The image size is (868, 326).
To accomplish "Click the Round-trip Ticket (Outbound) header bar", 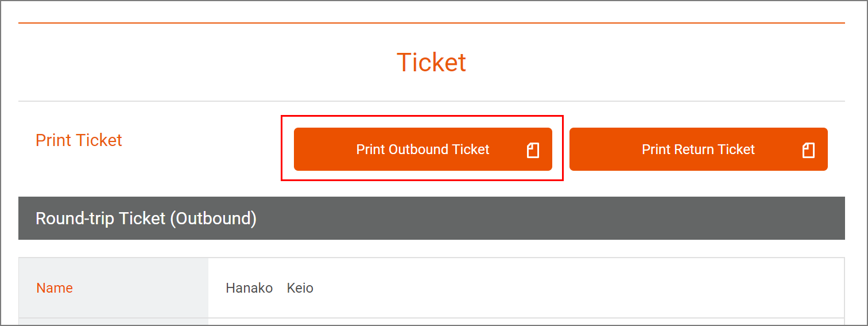I will coord(517,218).
